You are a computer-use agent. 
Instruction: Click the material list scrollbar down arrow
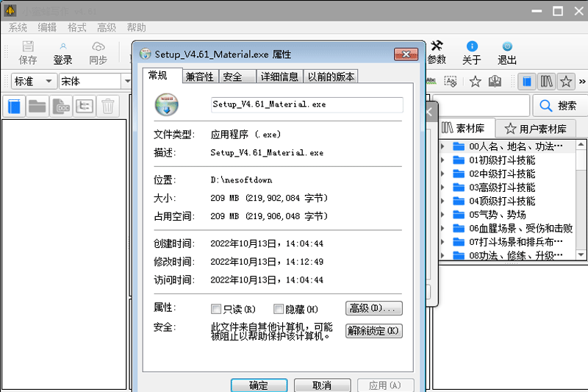coord(581,254)
